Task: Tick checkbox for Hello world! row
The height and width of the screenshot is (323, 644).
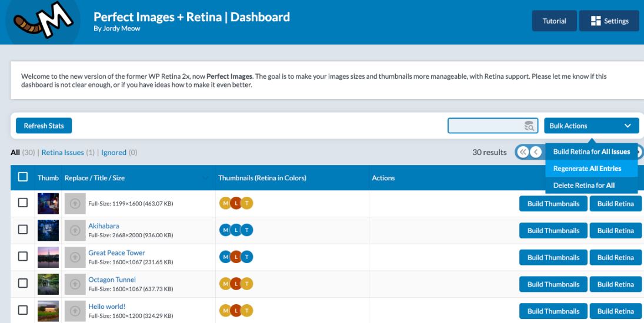Action: 23,310
